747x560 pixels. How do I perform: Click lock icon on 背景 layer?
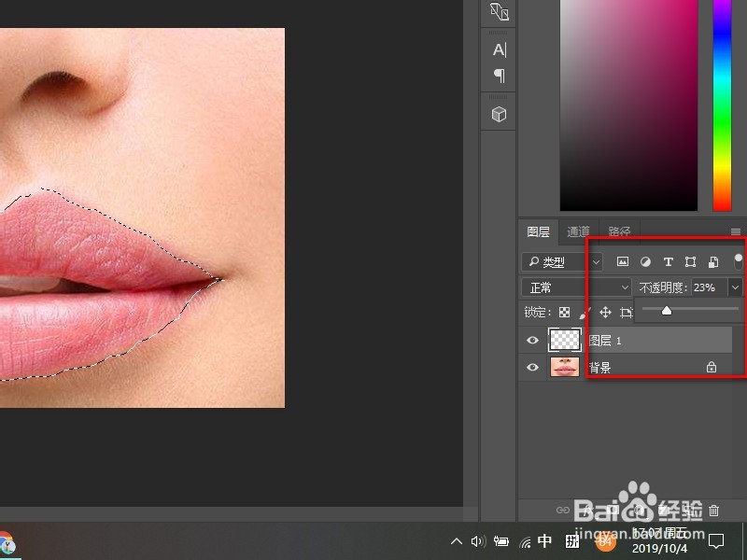pos(712,367)
